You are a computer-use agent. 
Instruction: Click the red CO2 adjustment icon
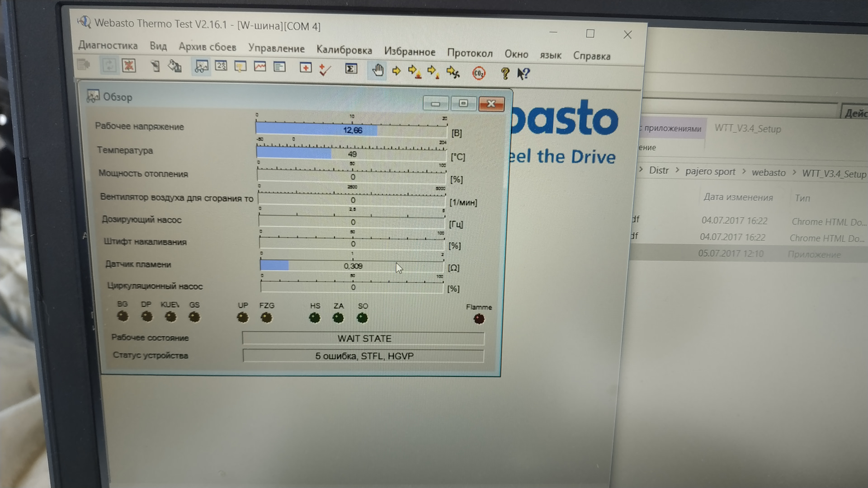(479, 73)
